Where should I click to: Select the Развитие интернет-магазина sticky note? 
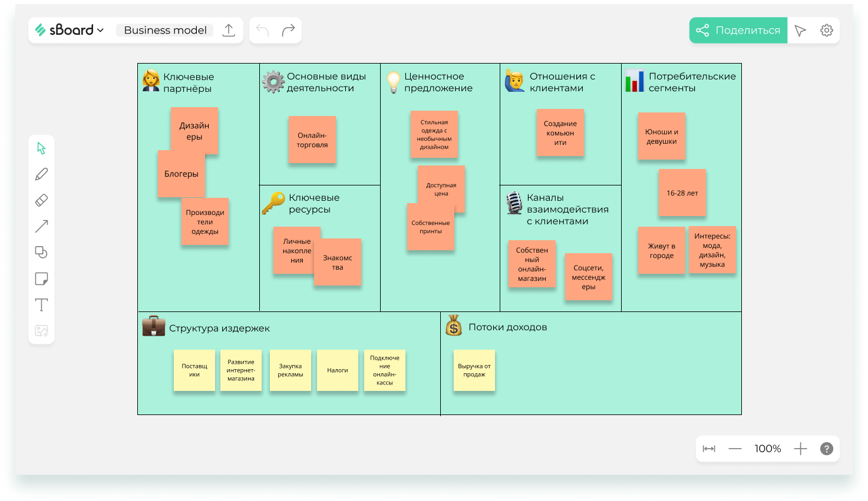[241, 370]
